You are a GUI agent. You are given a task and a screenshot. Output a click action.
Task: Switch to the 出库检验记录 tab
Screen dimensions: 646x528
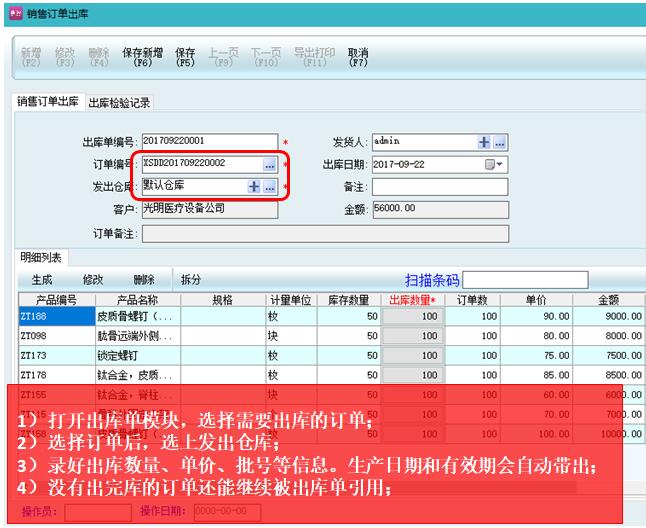119,103
